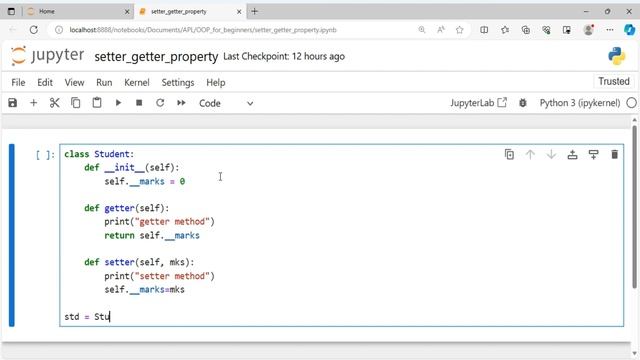This screenshot has height=360, width=640.
Task: Click the localhost address bar
Action: pos(203,30)
